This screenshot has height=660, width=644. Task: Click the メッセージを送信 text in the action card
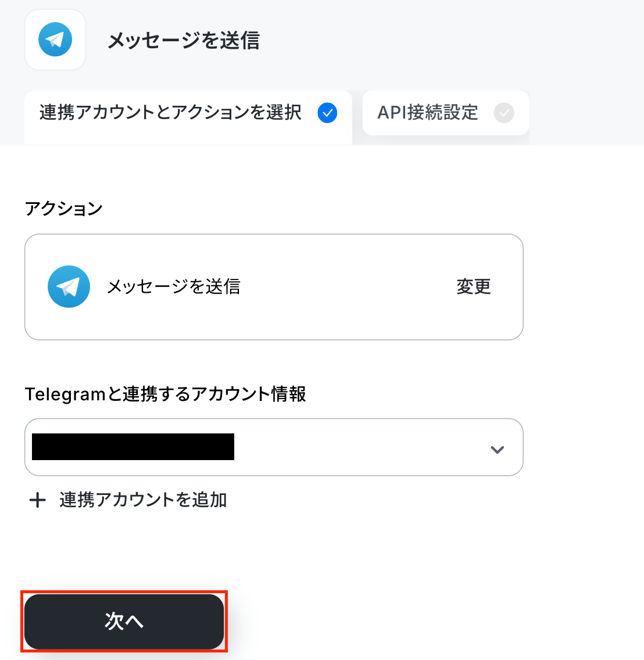tap(174, 286)
